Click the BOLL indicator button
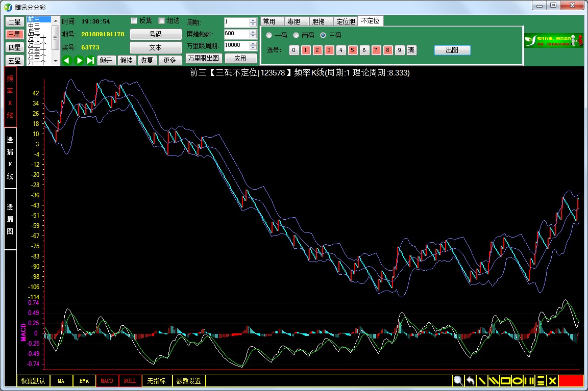588x391 pixels. [x=130, y=381]
